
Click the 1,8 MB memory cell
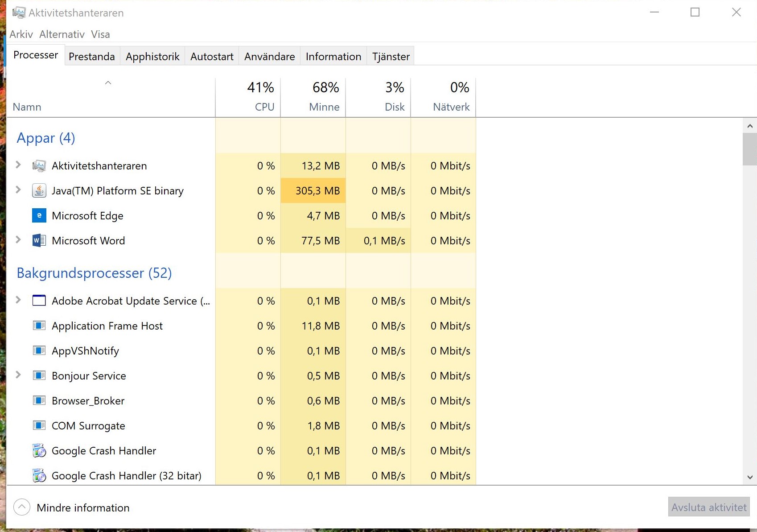(313, 426)
